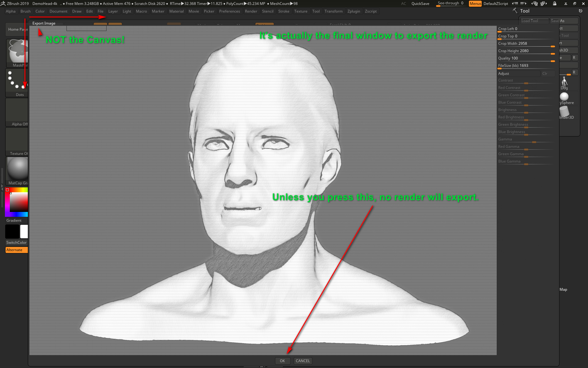Click the OK button to export render
This screenshot has width=588, height=368.
pyautogui.click(x=282, y=361)
